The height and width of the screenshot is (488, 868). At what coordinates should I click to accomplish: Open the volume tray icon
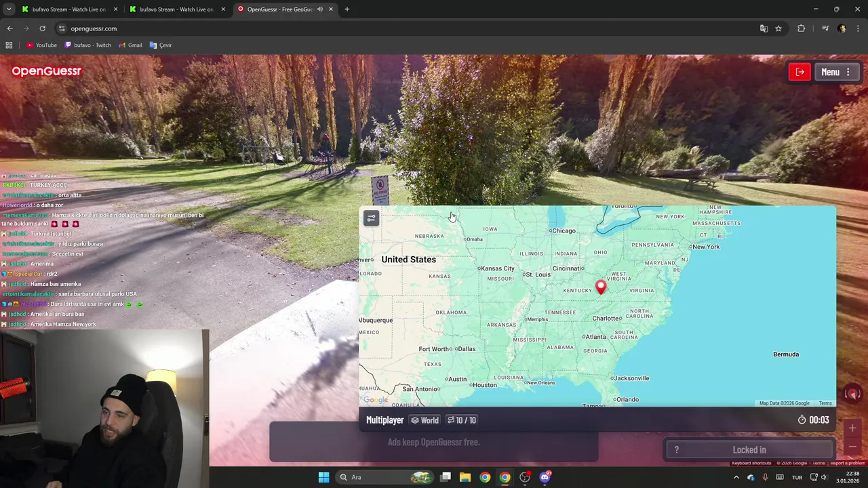click(824, 477)
